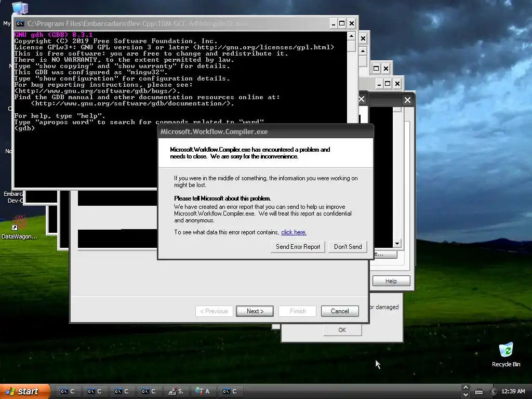Send the error report to Microsoft

(x=298, y=247)
